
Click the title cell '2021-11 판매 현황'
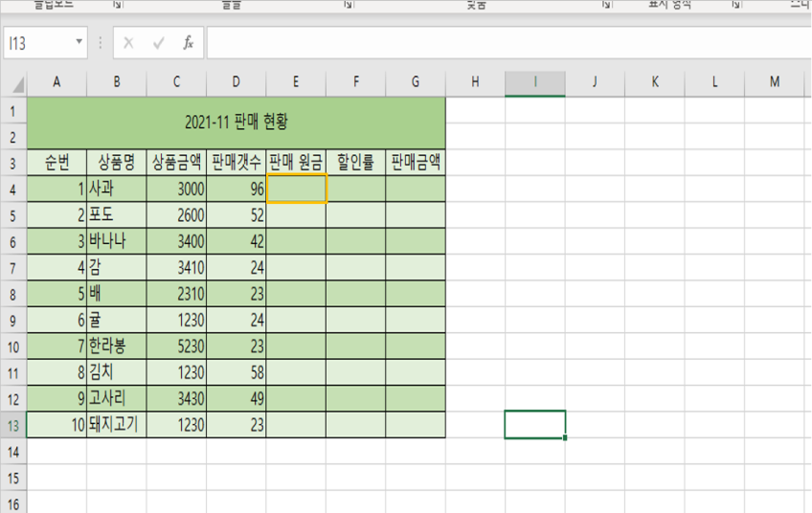(237, 123)
